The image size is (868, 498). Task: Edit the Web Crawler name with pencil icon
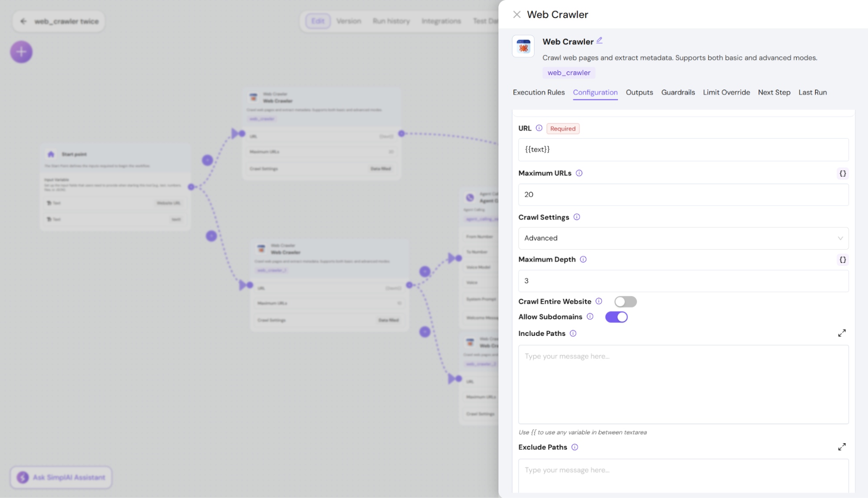coord(599,40)
